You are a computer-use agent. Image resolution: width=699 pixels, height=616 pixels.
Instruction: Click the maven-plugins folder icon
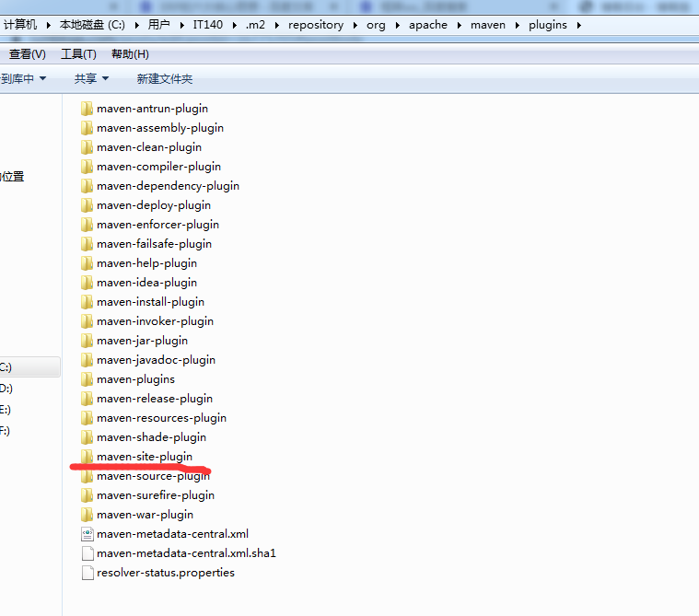[x=87, y=378]
